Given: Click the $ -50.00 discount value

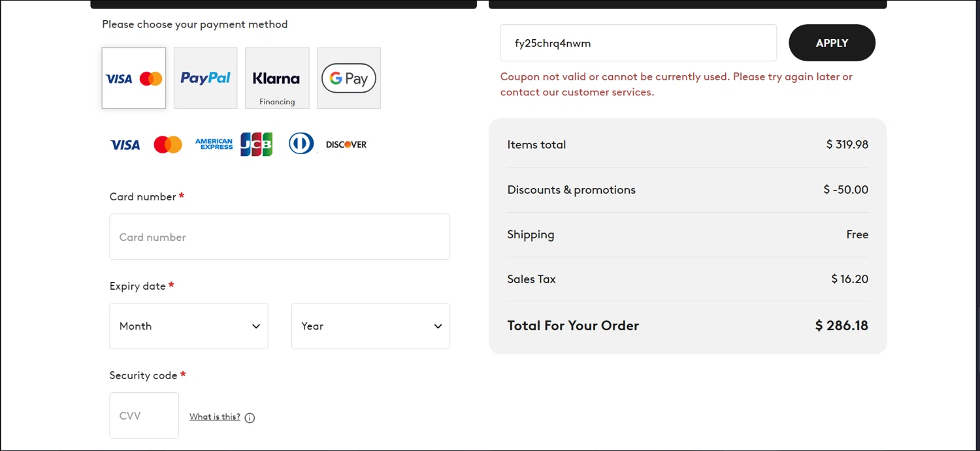Looking at the screenshot, I should click(846, 190).
